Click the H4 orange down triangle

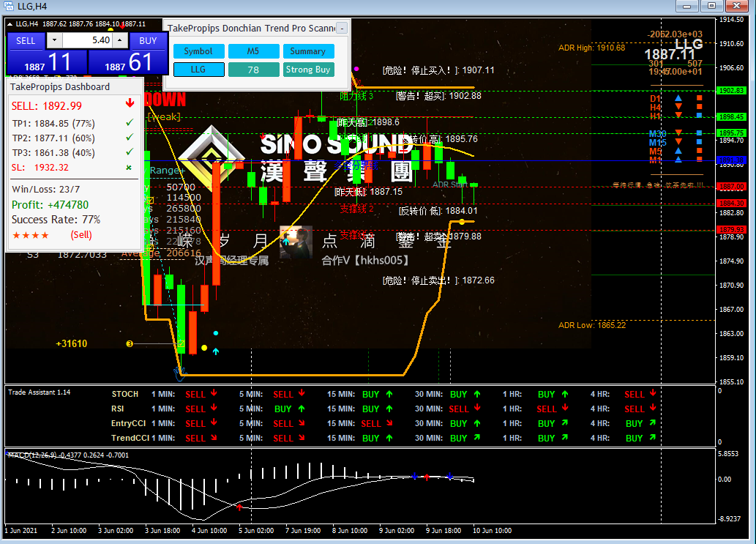pyautogui.click(x=678, y=106)
